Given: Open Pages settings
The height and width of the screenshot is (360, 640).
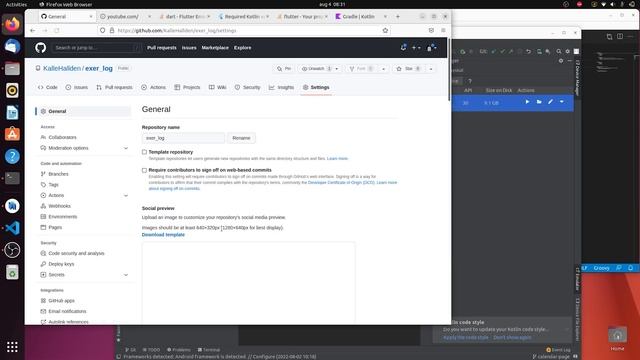Looking at the screenshot, I should tap(55, 227).
